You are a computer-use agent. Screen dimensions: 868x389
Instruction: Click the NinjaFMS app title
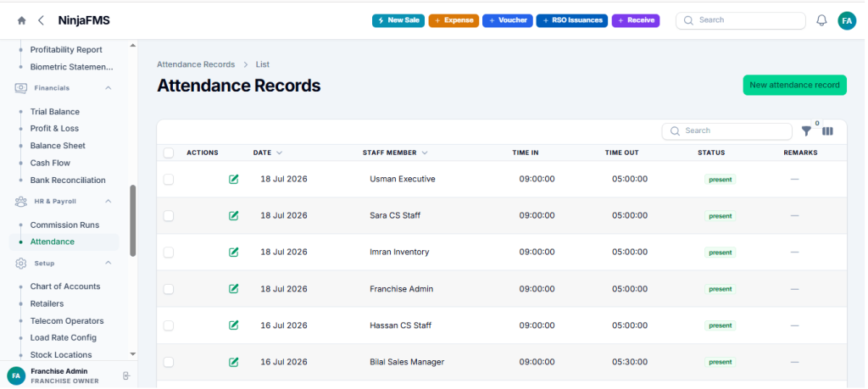coord(84,21)
